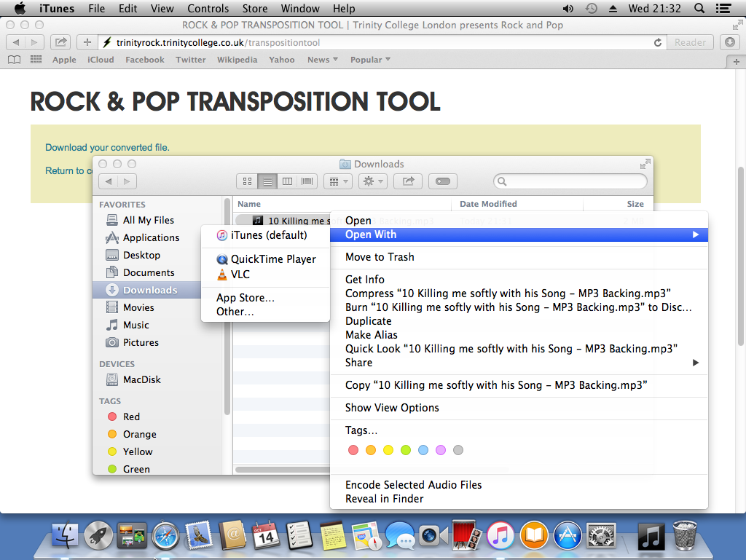The image size is (746, 560).
Task: Select Get Info menu item
Action: [x=519, y=279]
